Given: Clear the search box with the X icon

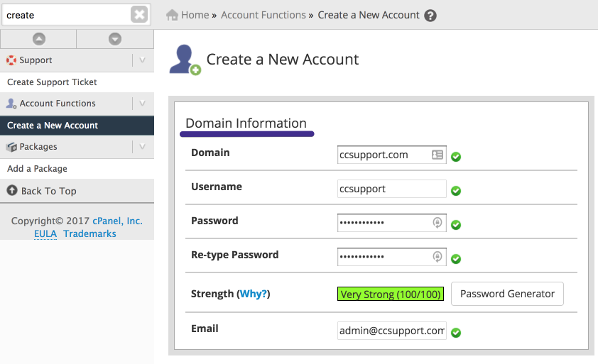Looking at the screenshot, I should click(x=139, y=14).
